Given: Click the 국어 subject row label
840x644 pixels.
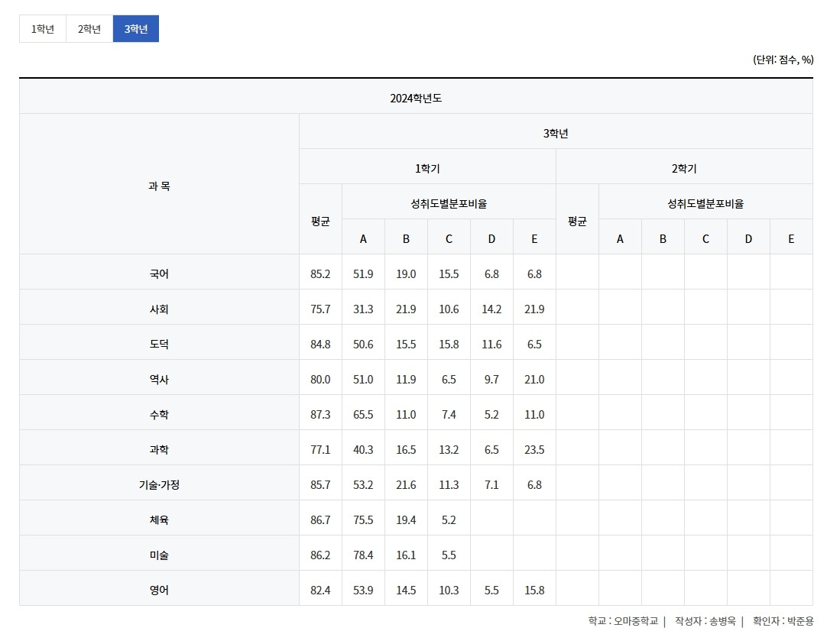Looking at the screenshot, I should pyautogui.click(x=159, y=273).
